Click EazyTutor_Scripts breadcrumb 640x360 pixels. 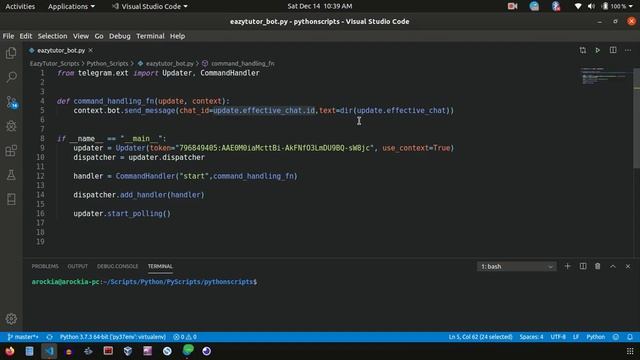click(x=54, y=64)
